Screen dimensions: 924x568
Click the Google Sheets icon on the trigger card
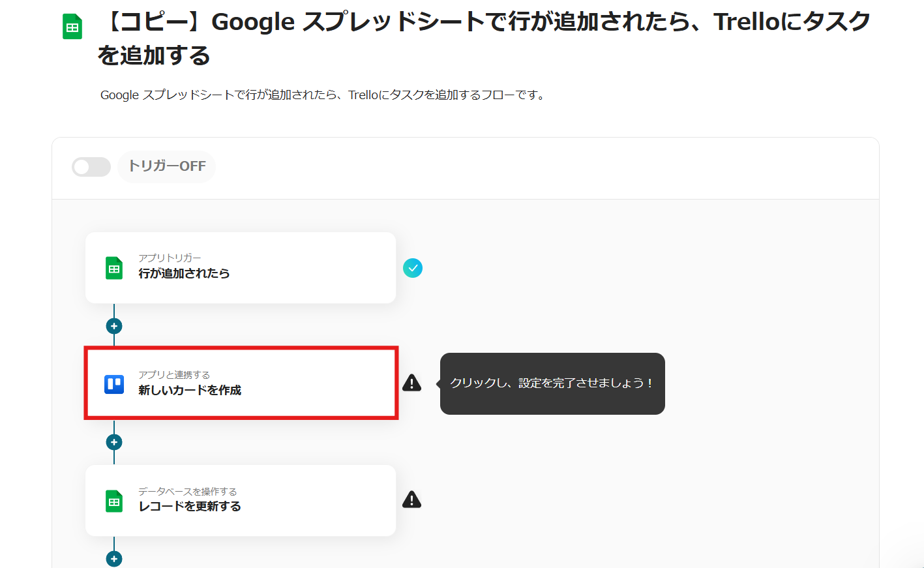114,268
